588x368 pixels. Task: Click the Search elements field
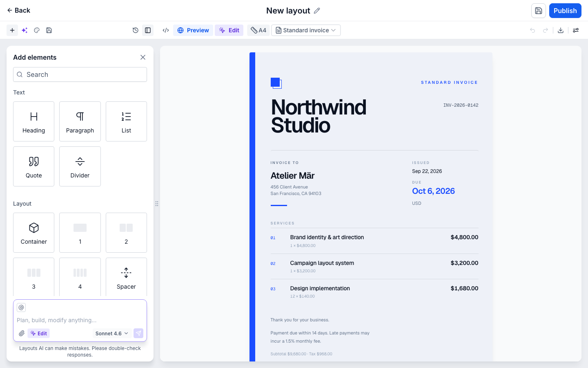click(80, 74)
